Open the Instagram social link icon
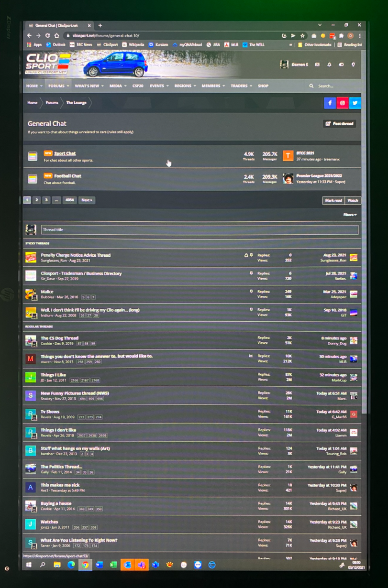This screenshot has width=388, height=588. click(x=342, y=103)
